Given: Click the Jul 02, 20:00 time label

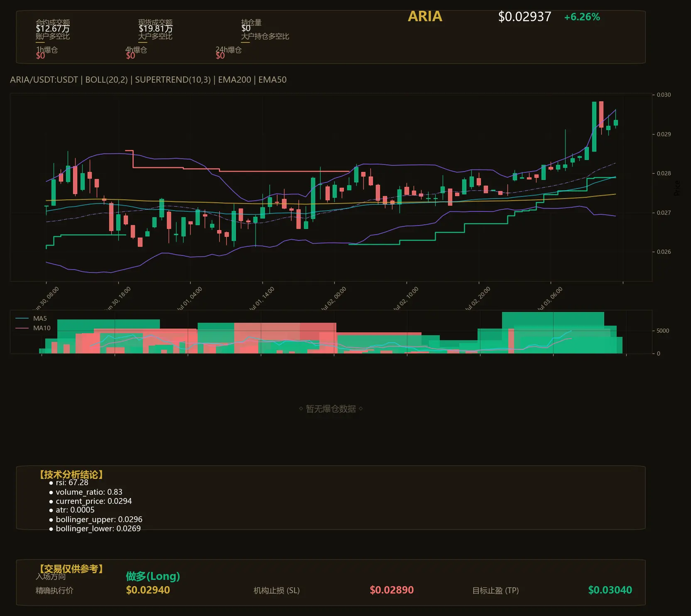Looking at the screenshot, I should point(478,298).
